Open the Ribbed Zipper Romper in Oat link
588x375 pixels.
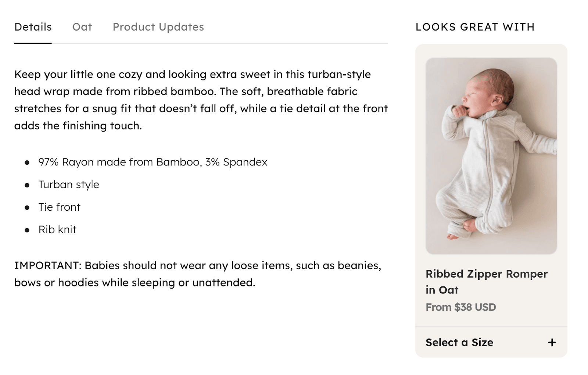(486, 282)
